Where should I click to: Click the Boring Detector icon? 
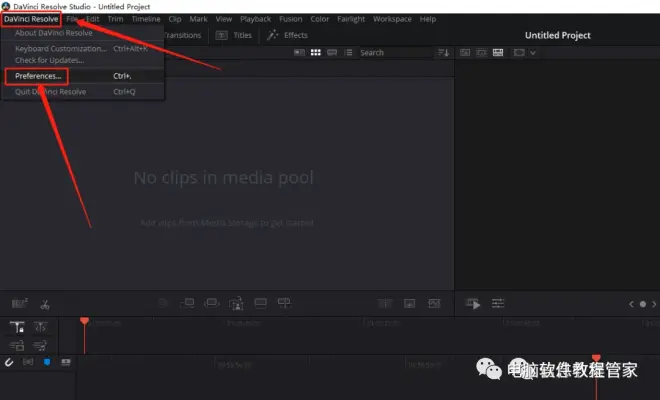click(19, 303)
